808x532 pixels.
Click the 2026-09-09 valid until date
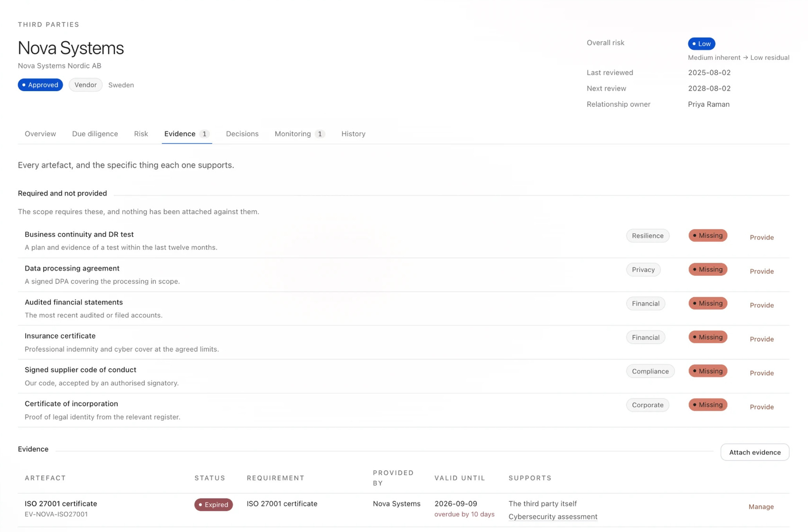[456, 504]
